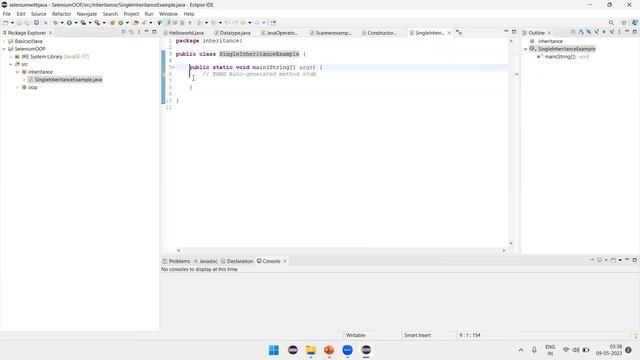The image size is (640, 360).
Task: Click the New file toolbar icon
Action: (x=6, y=23)
